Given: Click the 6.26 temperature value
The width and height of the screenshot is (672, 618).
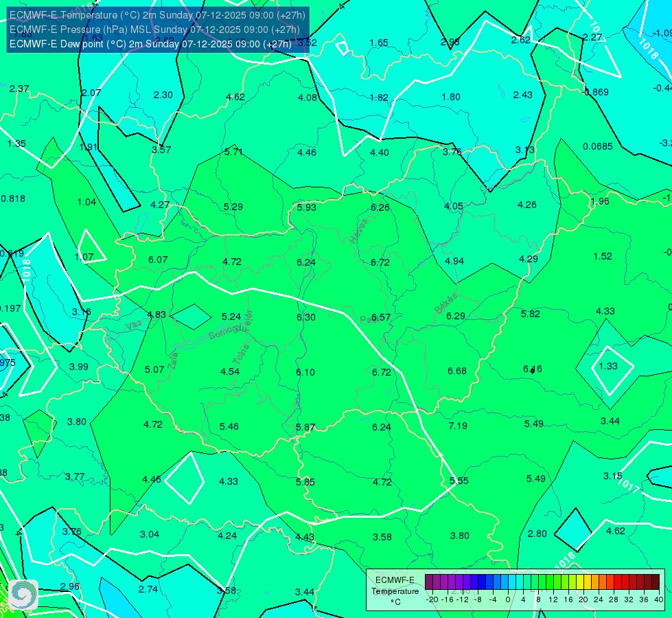Looking at the screenshot, I should (x=380, y=207).
